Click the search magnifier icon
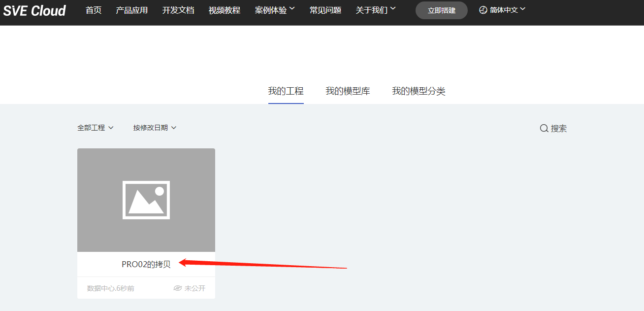Screen dimensions: 644x311 [x=544, y=128]
